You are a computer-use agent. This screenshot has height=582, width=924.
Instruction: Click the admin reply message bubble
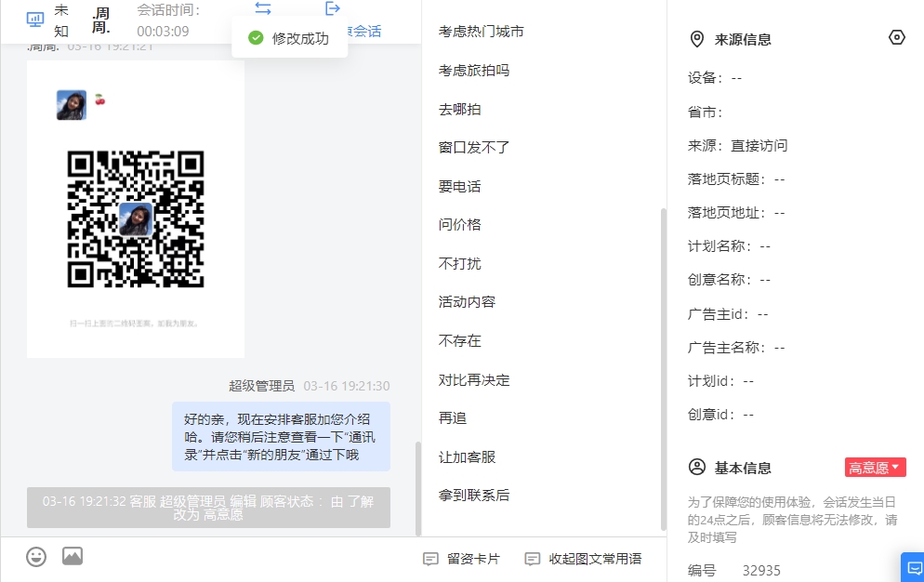[281, 436]
